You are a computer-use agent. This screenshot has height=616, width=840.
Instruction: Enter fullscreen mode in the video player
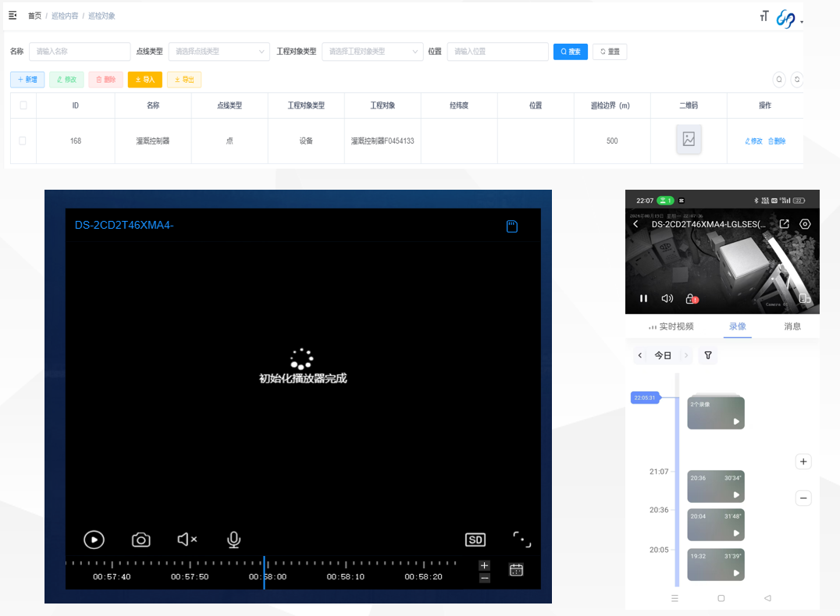point(521,539)
